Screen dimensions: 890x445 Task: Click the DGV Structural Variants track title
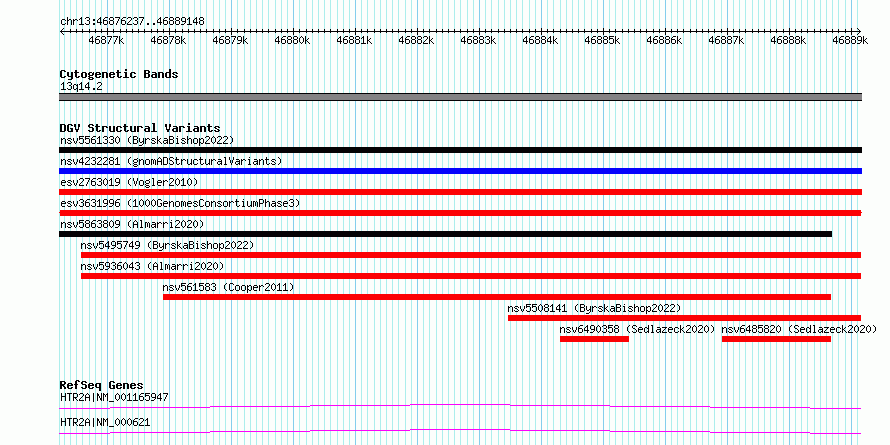tap(140, 128)
